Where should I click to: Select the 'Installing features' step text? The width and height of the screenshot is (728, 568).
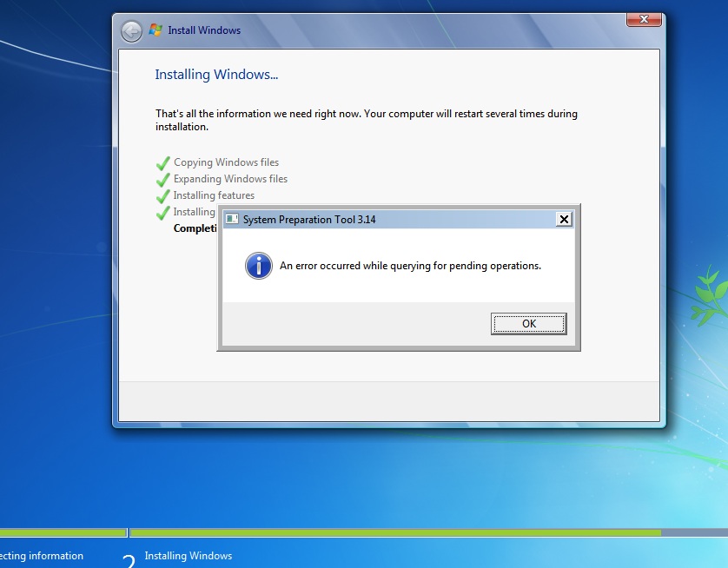pos(214,195)
